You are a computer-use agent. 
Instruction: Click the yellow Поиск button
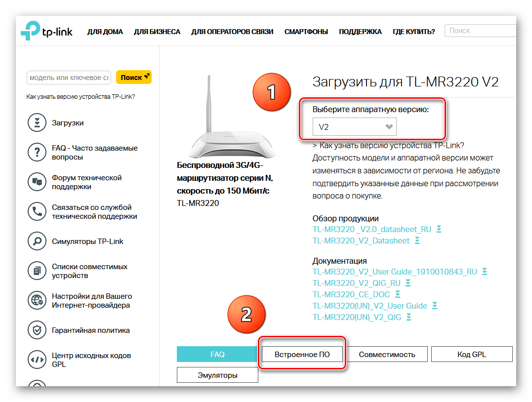[134, 78]
